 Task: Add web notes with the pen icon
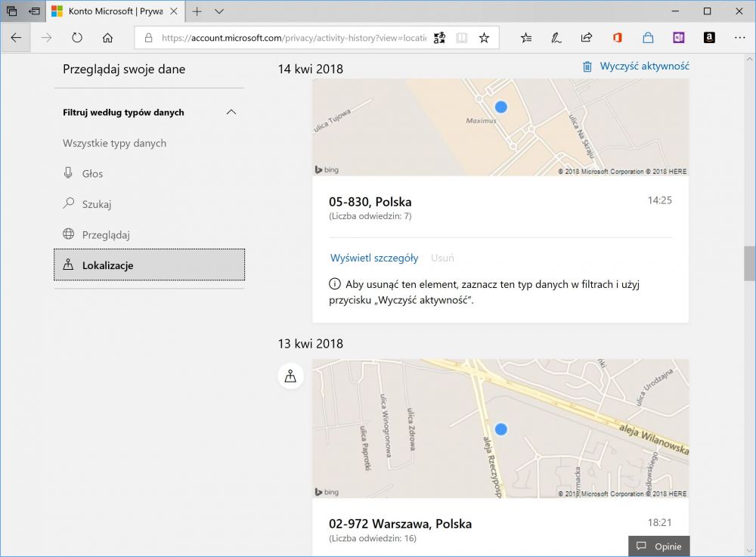click(x=556, y=38)
